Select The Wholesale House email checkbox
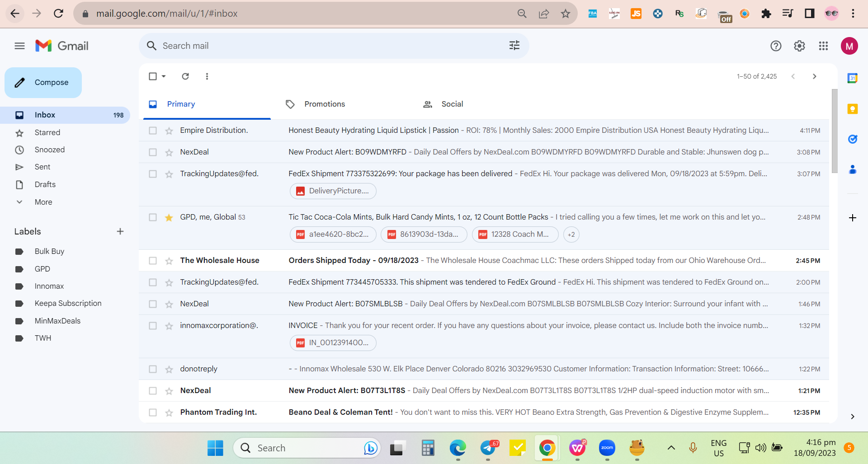This screenshot has width=868, height=464. point(153,261)
